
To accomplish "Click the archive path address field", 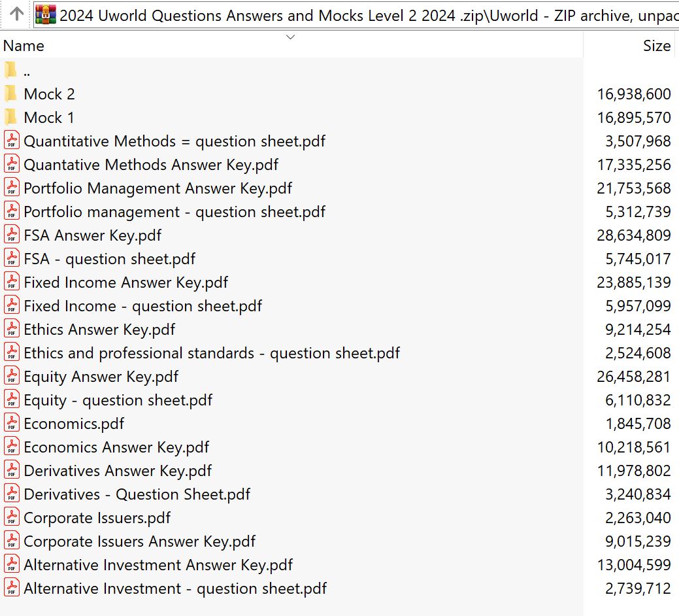I will [x=366, y=14].
